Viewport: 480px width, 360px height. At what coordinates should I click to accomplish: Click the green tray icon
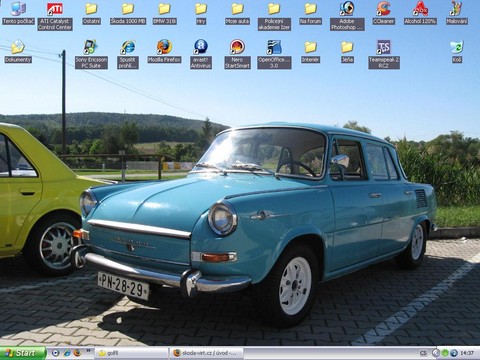pos(445,353)
